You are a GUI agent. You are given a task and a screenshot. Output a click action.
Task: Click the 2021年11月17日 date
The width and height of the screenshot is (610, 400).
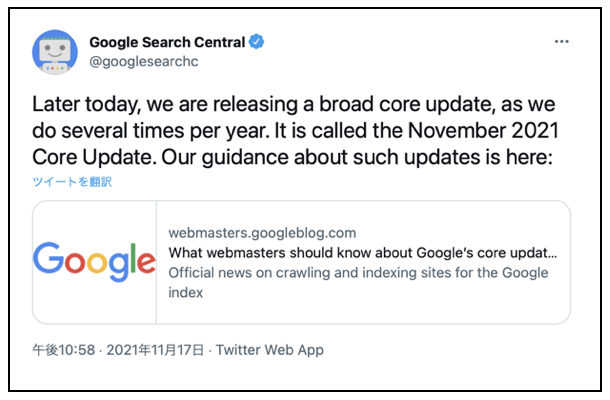(x=156, y=350)
